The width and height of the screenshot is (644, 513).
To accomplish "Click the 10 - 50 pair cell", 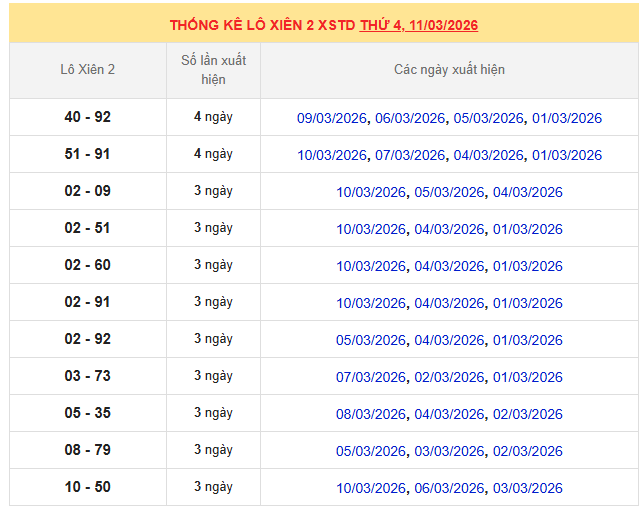I will (x=88, y=487).
